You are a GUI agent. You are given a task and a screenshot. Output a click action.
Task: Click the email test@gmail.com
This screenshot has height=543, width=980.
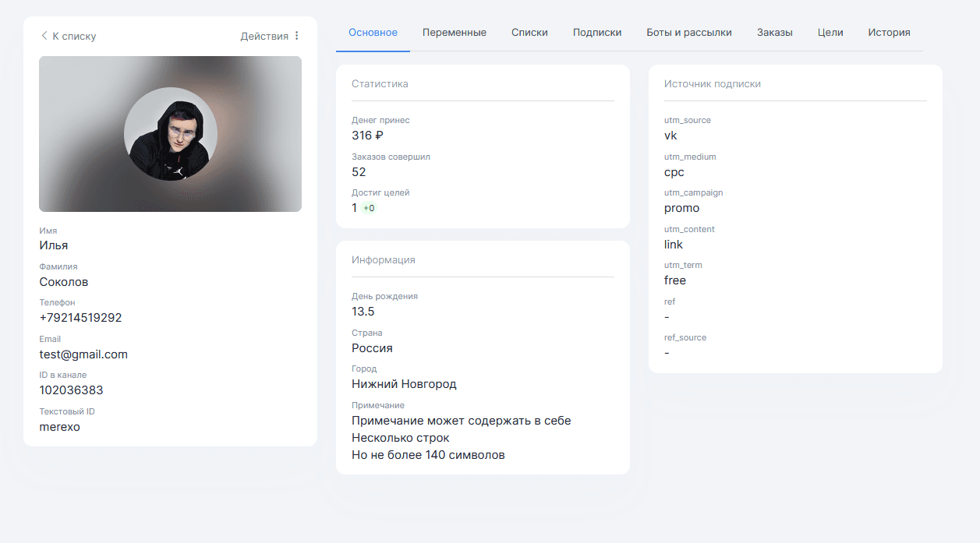[83, 354]
